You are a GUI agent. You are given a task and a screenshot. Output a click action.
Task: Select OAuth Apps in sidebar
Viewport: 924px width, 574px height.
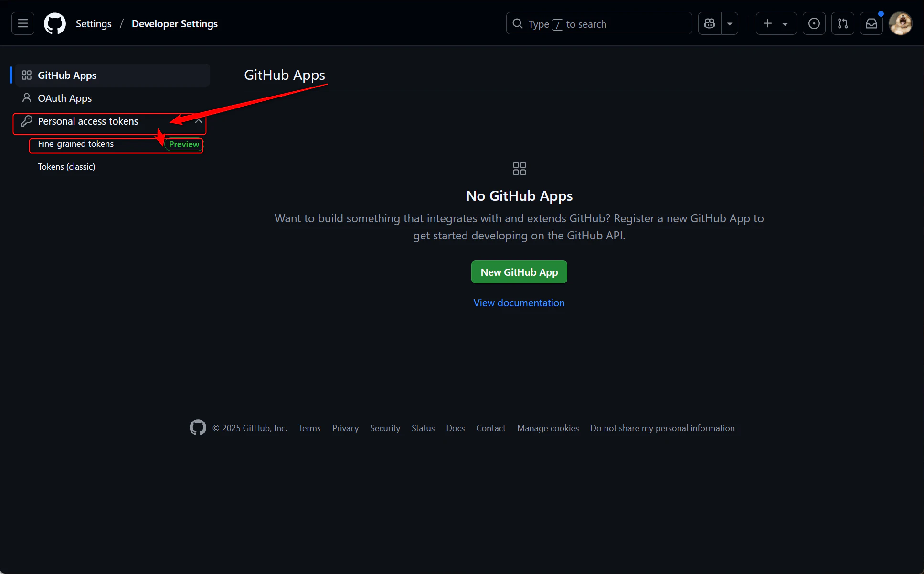[113, 98]
